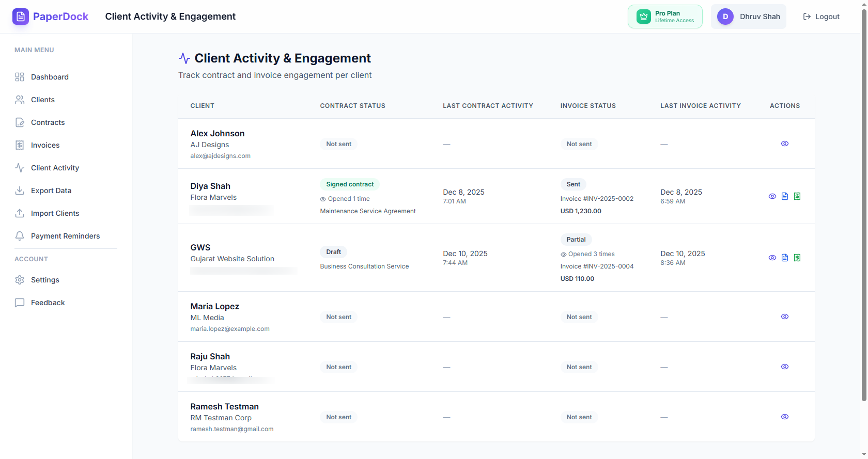Open Dhruv Shah profile name
The height and width of the screenshot is (459, 868).
[x=760, y=17]
